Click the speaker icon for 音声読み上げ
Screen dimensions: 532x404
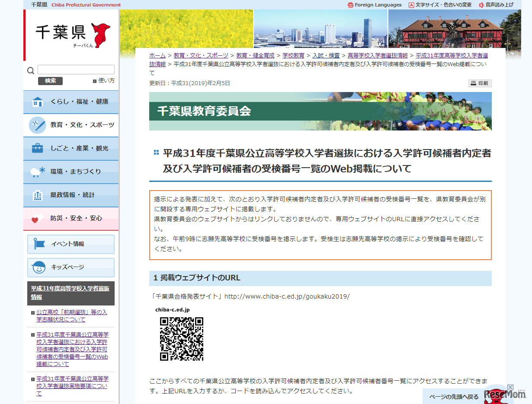click(x=481, y=5)
